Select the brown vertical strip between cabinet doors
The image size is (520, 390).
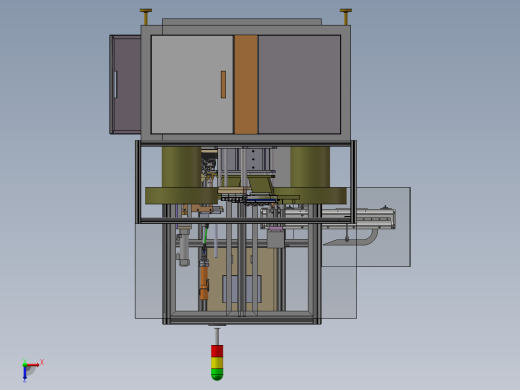pyautogui.click(x=246, y=85)
